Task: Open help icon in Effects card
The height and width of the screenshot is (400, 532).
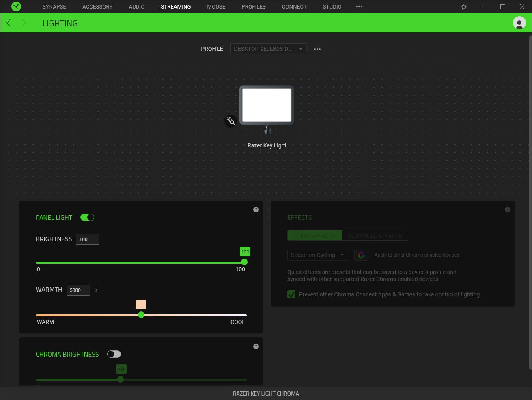Action: point(508,210)
